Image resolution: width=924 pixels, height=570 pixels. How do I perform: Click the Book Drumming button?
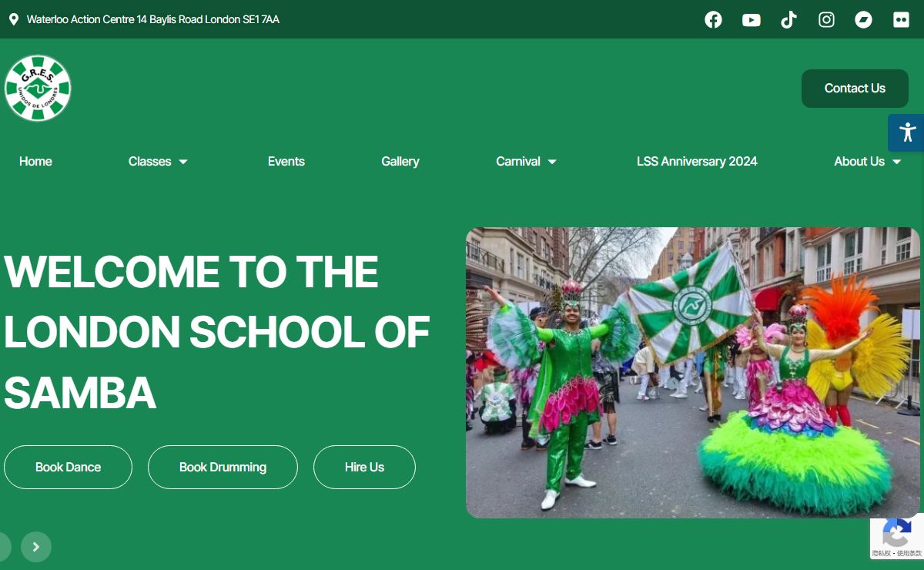point(223,467)
